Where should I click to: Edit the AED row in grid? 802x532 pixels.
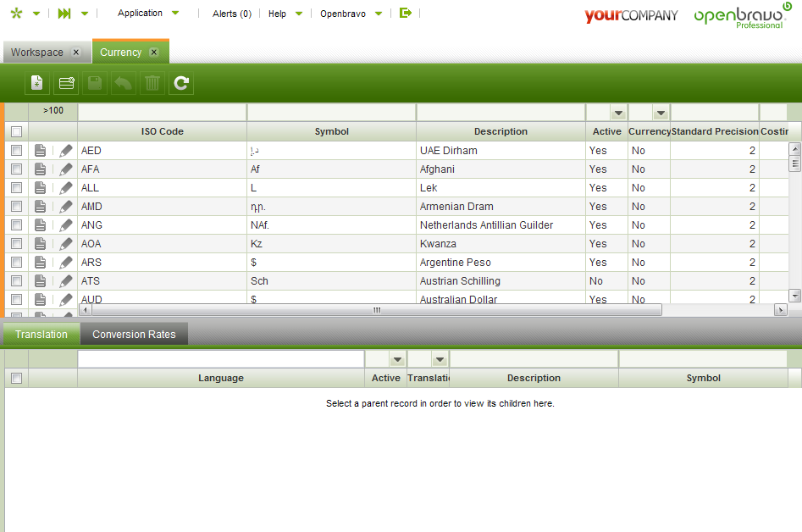click(65, 151)
